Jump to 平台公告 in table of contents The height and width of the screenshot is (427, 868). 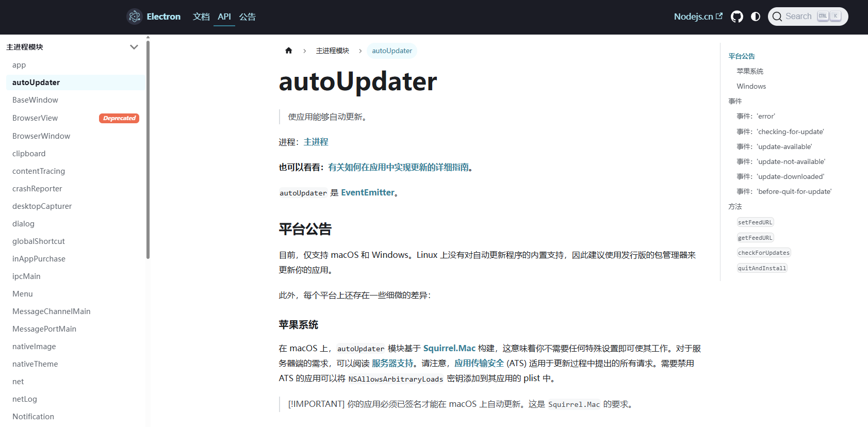tap(742, 56)
